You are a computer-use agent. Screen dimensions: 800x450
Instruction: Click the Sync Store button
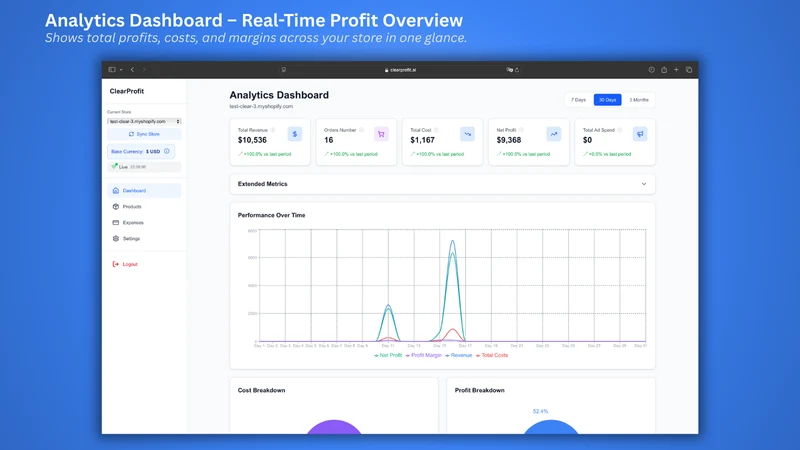144,134
